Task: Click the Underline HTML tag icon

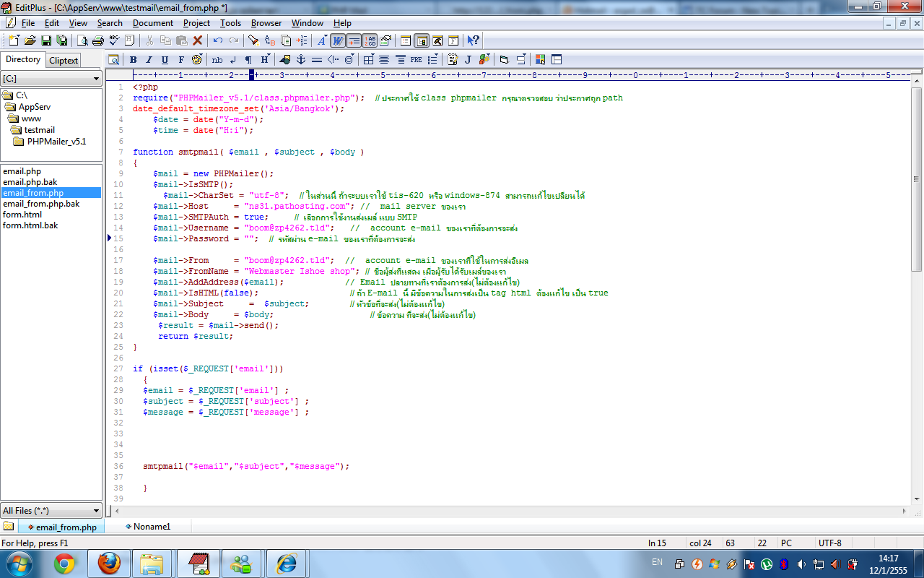Action: [x=165, y=59]
